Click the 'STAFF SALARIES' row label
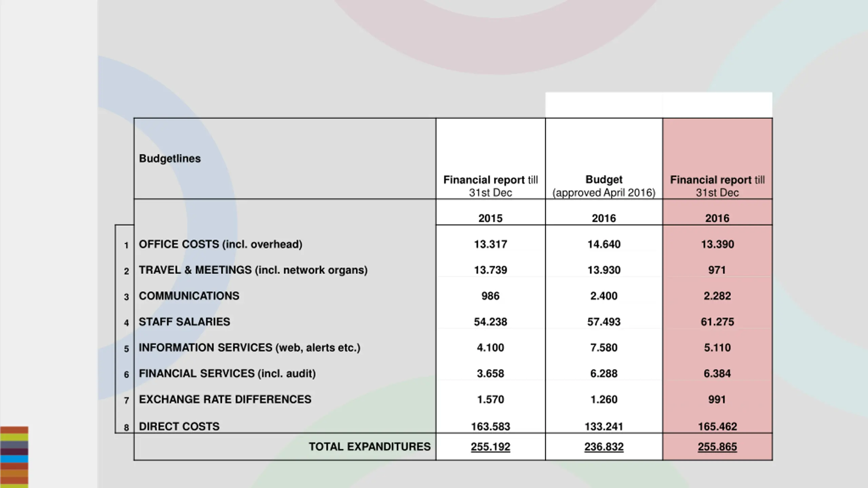868x488 pixels. (184, 322)
